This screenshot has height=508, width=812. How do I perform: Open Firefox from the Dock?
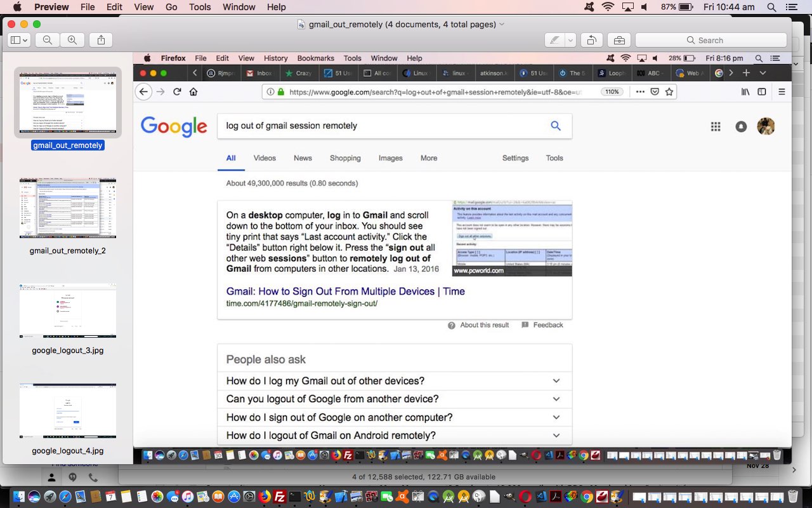[265, 497]
